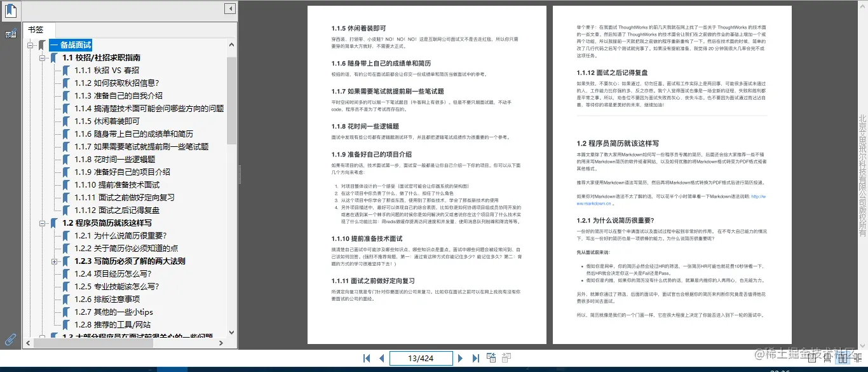Open bookmark 1.1.10 提前准备技术面试
This screenshot has width=868, height=372.
117,185
